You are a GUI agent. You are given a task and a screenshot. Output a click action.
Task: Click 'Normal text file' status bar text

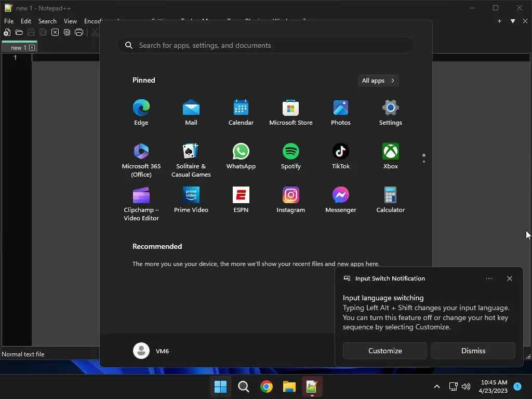pos(23,354)
